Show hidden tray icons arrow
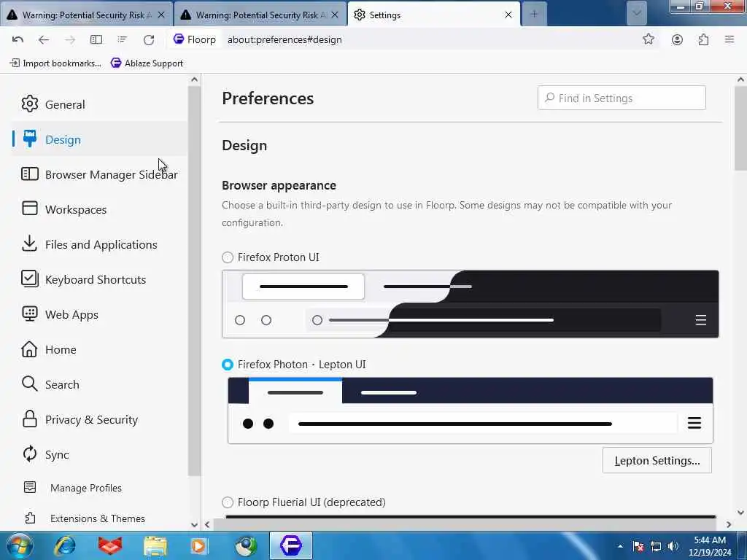Screen dimensions: 747x560 [x=620, y=546]
